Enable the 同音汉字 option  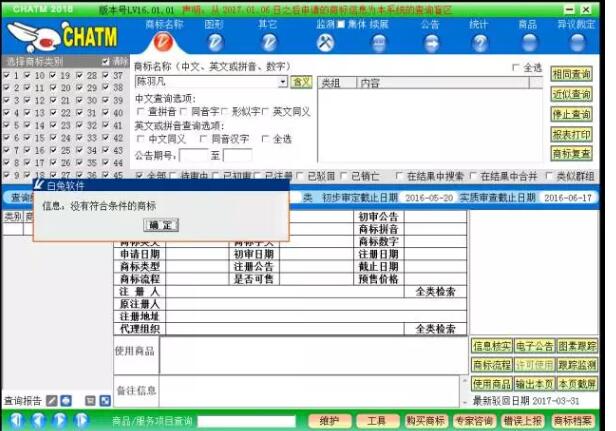203,139
